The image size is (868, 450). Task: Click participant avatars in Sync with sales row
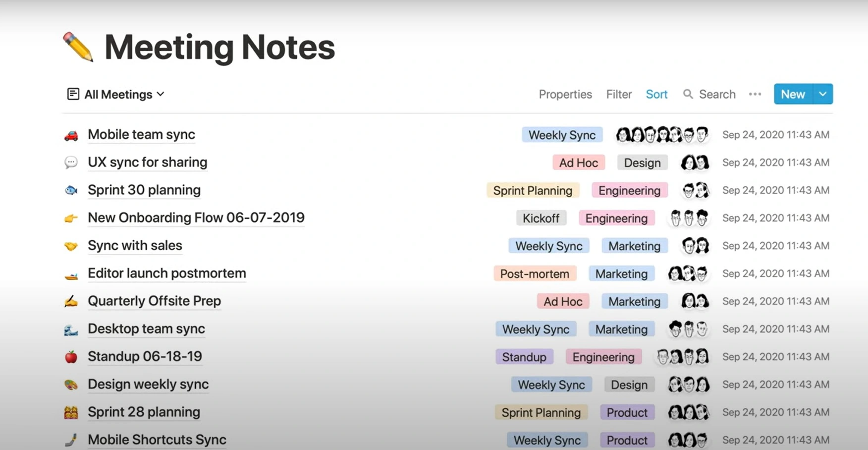[x=695, y=245]
